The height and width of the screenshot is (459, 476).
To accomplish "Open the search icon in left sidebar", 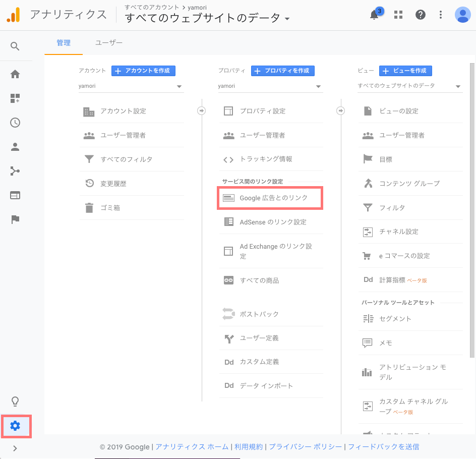I will (15, 46).
